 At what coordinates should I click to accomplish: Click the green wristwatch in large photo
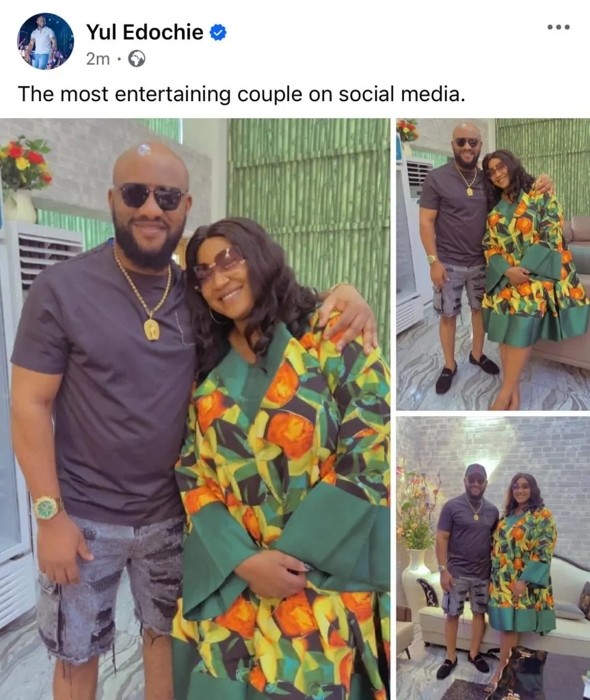click(47, 508)
